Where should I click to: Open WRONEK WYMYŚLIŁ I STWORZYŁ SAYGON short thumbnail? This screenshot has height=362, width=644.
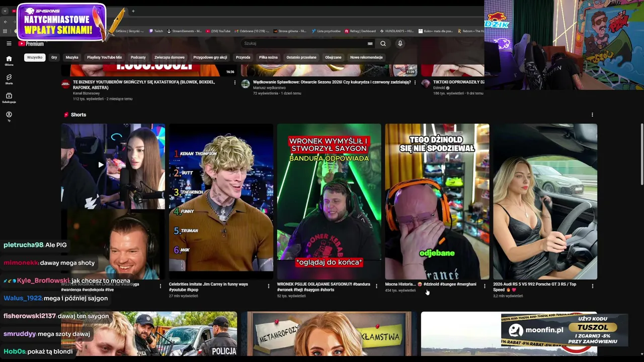(329, 201)
